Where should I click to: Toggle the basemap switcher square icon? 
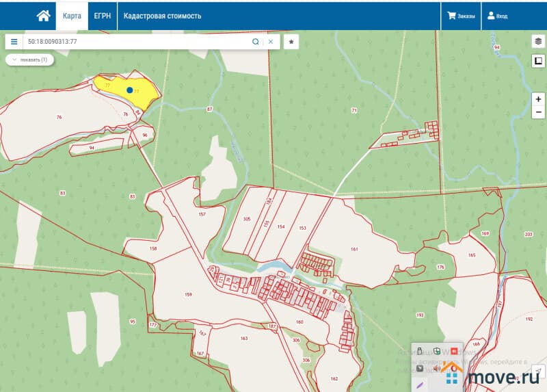[538, 61]
